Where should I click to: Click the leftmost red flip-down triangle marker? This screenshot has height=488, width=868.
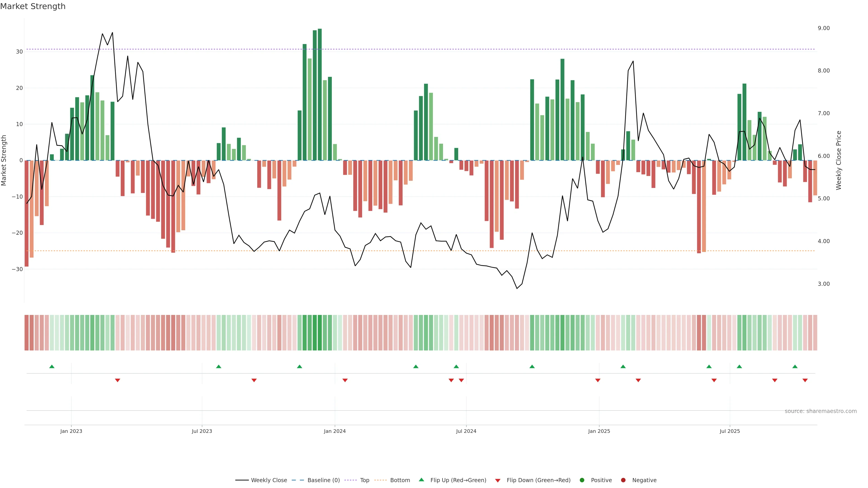click(118, 380)
